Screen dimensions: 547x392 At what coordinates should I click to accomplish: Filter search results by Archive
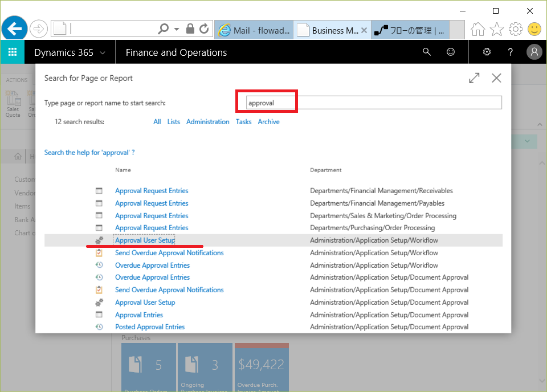point(268,122)
